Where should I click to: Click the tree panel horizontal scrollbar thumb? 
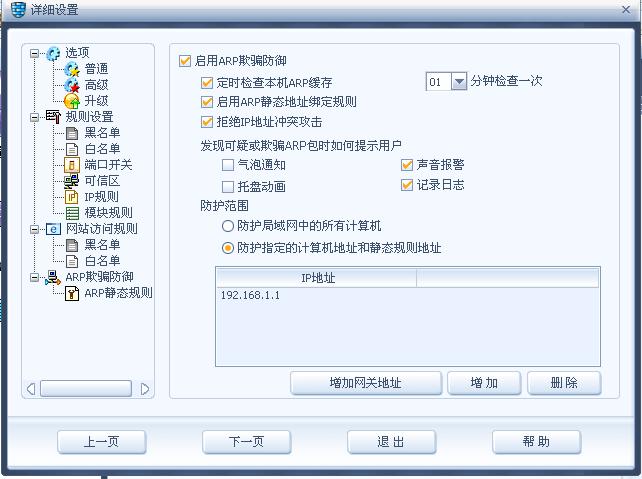point(86,389)
